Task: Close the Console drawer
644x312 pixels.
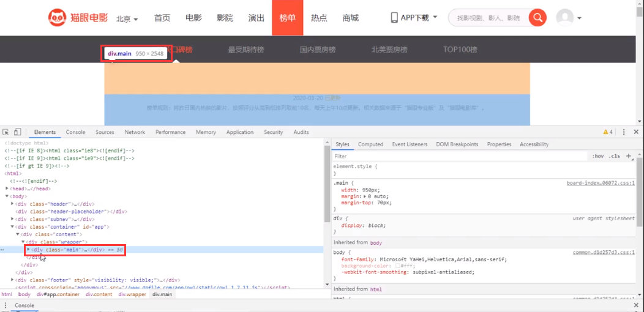Action: click(x=636, y=305)
